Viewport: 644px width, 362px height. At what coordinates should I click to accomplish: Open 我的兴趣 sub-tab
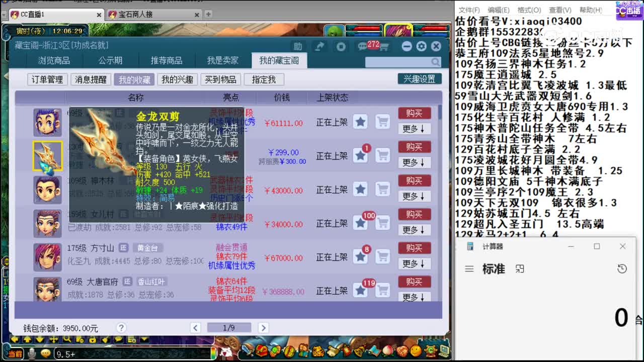click(x=177, y=79)
